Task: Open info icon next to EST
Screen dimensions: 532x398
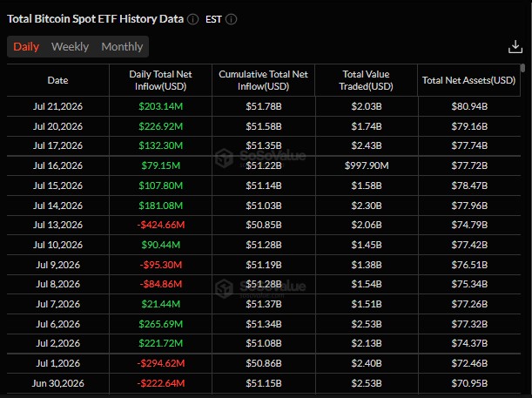Action: tap(231, 19)
